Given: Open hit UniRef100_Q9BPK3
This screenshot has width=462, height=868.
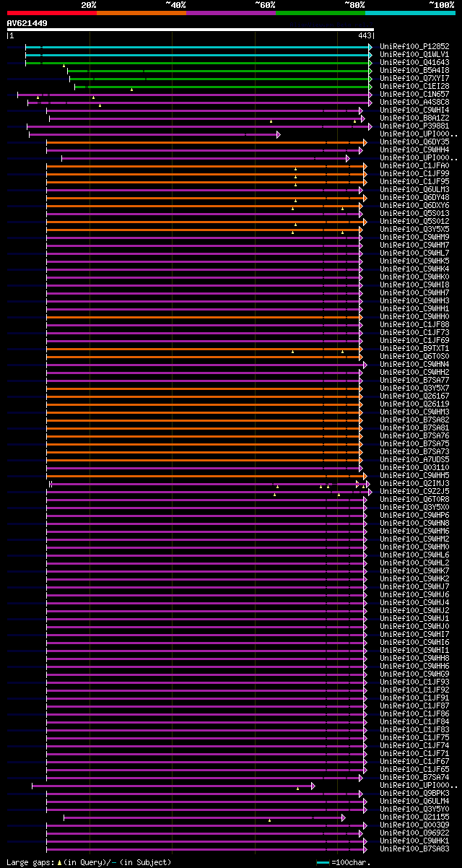Looking at the screenshot, I should click(x=415, y=793).
